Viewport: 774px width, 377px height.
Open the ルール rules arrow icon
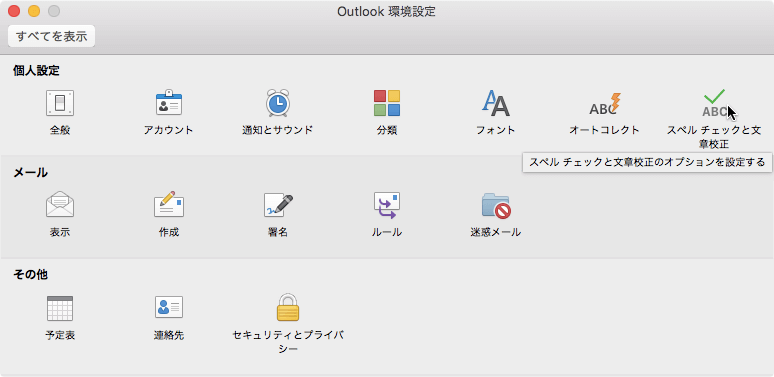click(387, 205)
